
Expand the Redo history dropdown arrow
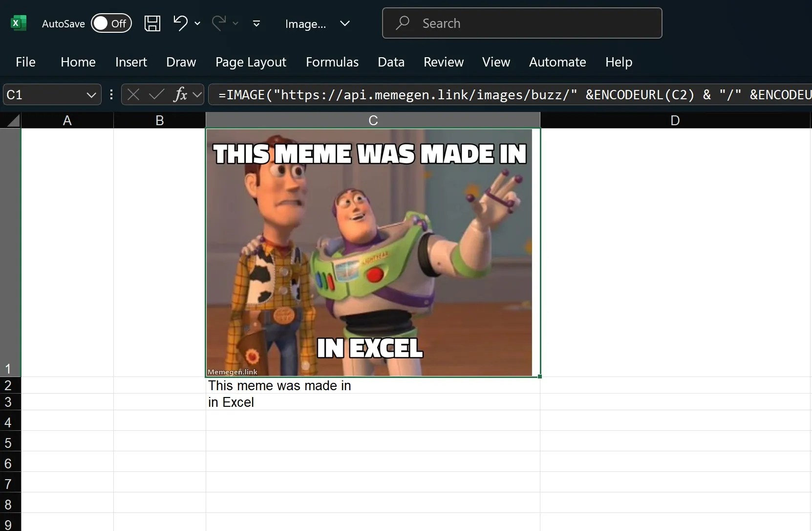(235, 23)
